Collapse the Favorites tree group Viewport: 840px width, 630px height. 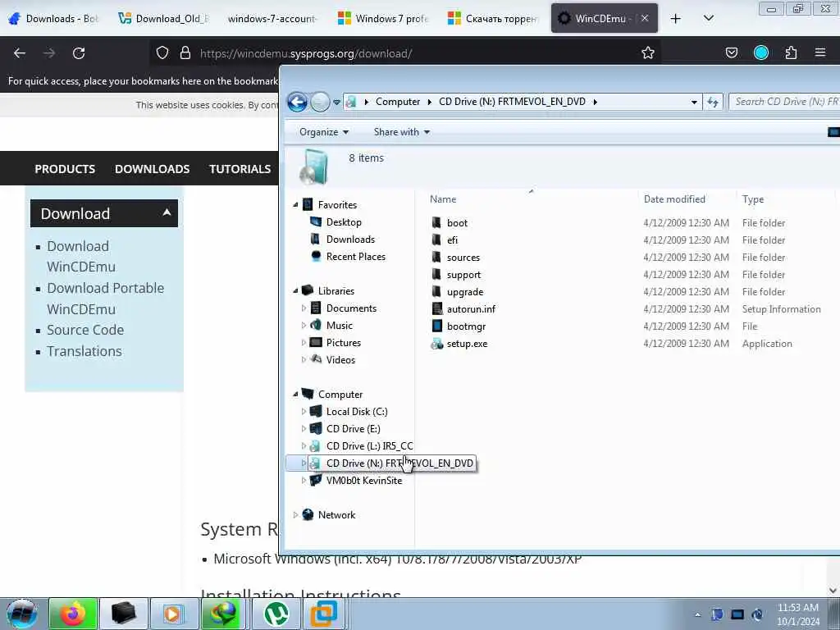coord(295,204)
